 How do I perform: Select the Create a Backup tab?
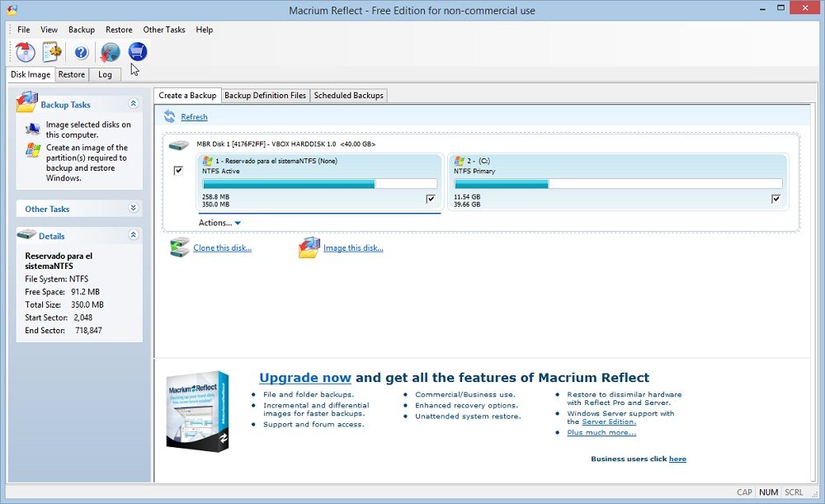(x=187, y=95)
